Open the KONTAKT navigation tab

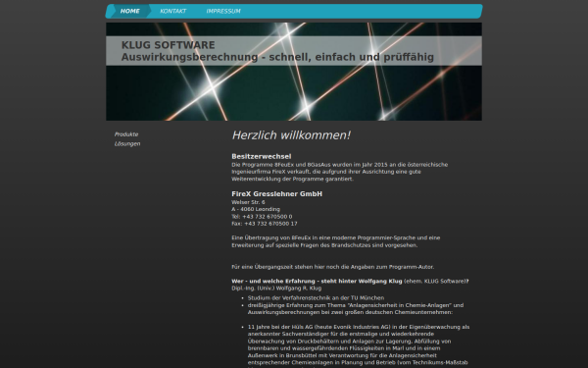coord(172,11)
